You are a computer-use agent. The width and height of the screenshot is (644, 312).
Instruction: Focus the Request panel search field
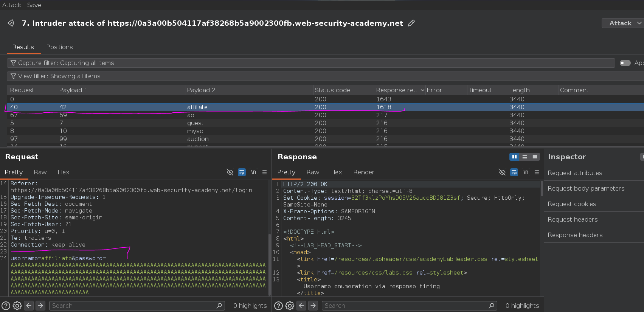(x=137, y=306)
